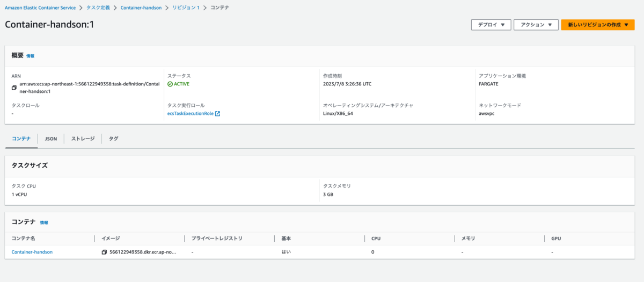Screen dimensions: 644x282
Task: Click the イメージ column header
Action: [x=111, y=238]
